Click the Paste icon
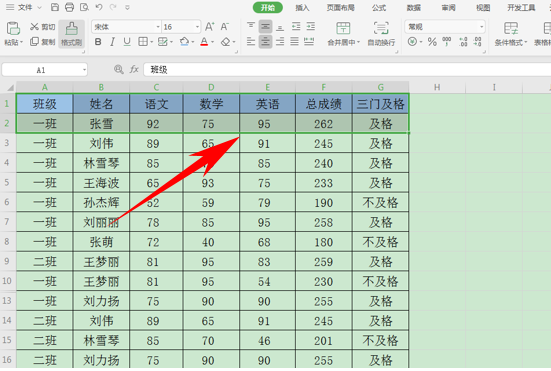 tap(13, 28)
